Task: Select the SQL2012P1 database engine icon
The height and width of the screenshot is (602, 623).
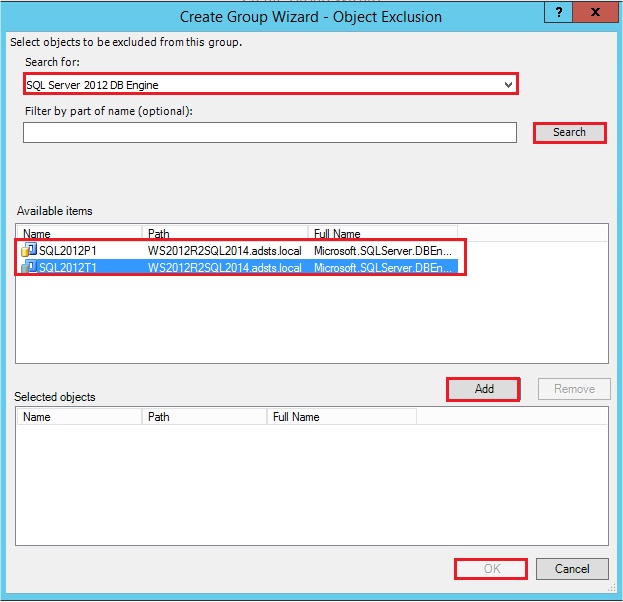Action: pyautogui.click(x=29, y=250)
